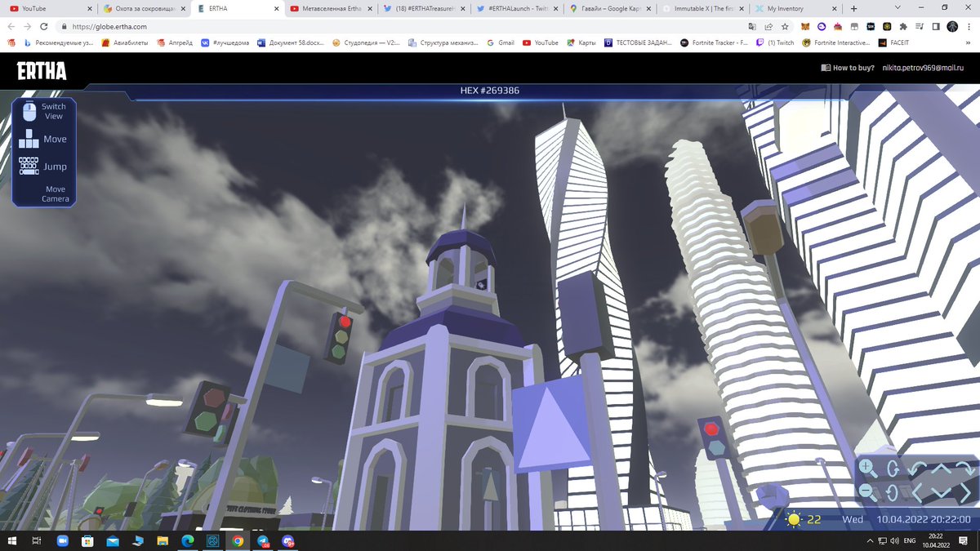Expand the tab search dropdown arrow
Image resolution: width=980 pixels, height=551 pixels.
coord(898,8)
